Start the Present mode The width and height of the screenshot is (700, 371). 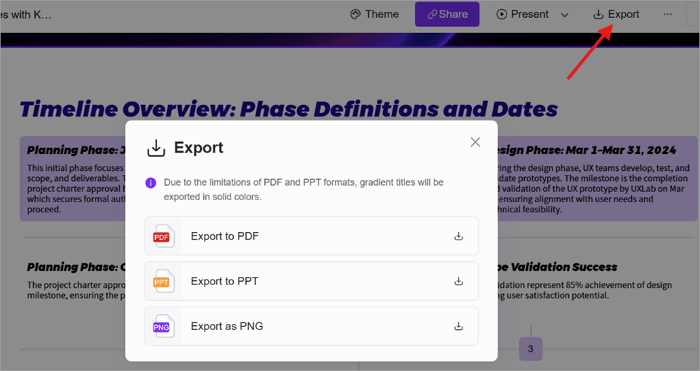coord(522,14)
